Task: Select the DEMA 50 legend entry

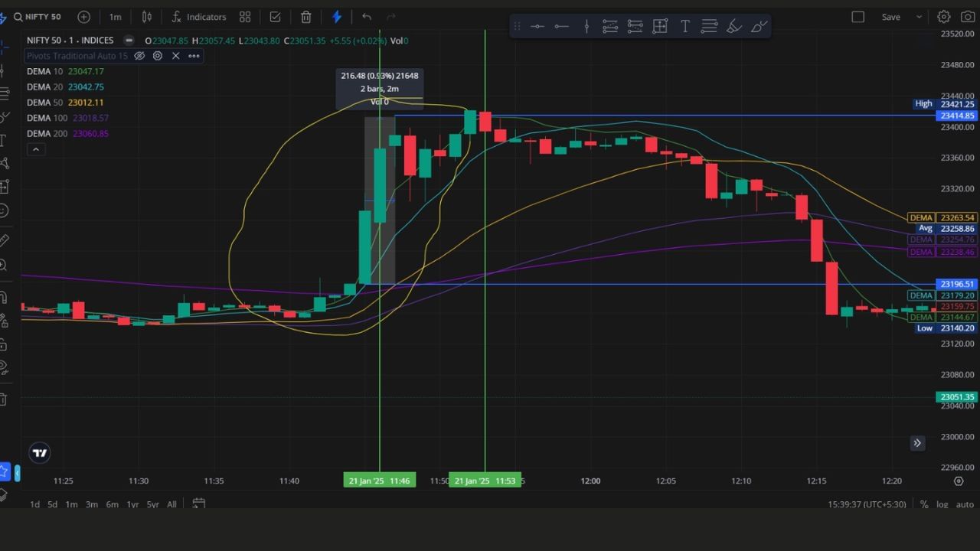Action: pyautogui.click(x=65, y=103)
